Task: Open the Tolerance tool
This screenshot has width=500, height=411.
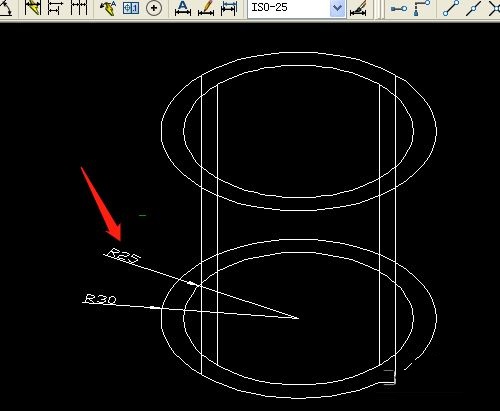Action: (131, 7)
